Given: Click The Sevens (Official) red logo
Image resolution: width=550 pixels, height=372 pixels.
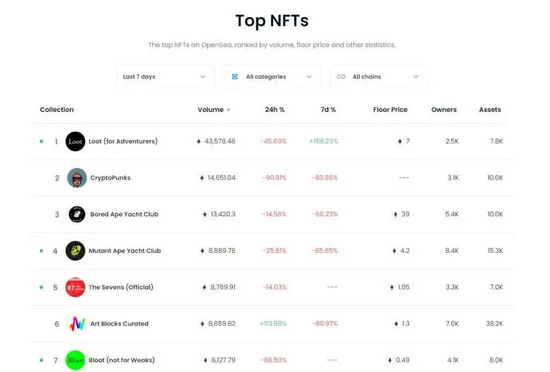Looking at the screenshot, I should [75, 287].
